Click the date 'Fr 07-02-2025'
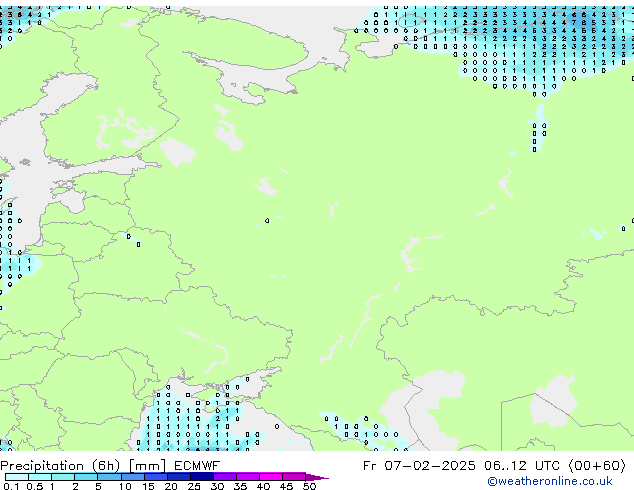The height and width of the screenshot is (490, 634). pos(419,466)
